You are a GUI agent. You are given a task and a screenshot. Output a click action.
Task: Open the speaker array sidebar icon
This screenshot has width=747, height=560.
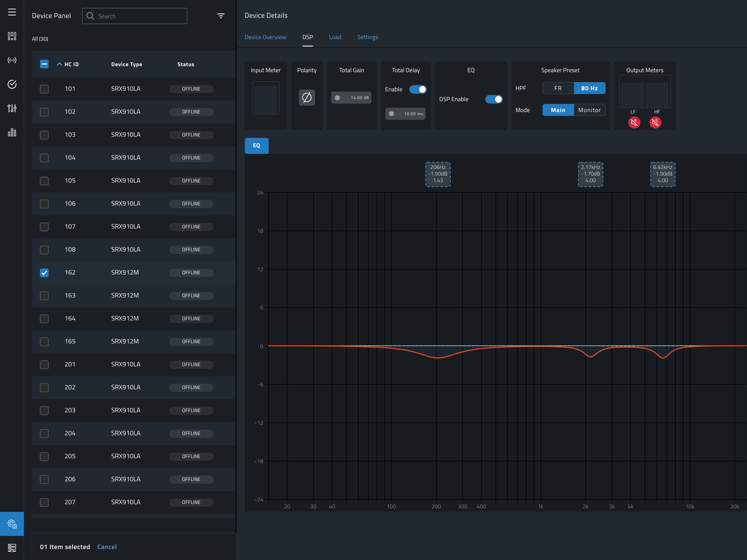(12, 36)
